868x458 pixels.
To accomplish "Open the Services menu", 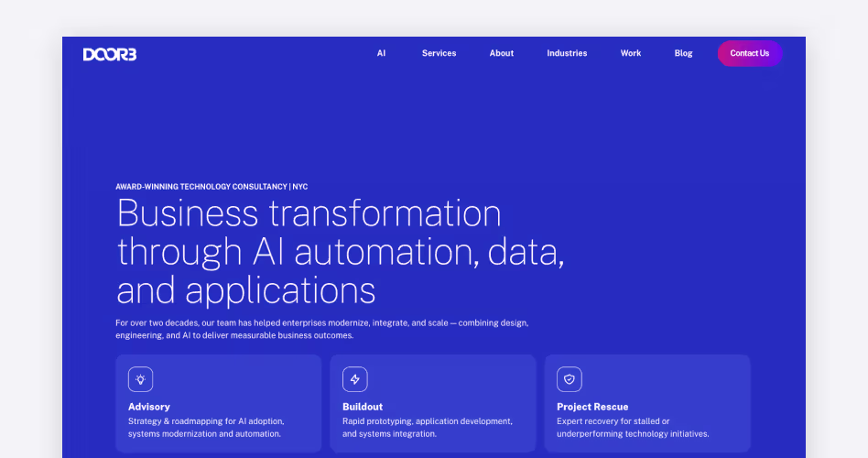I will click(439, 53).
